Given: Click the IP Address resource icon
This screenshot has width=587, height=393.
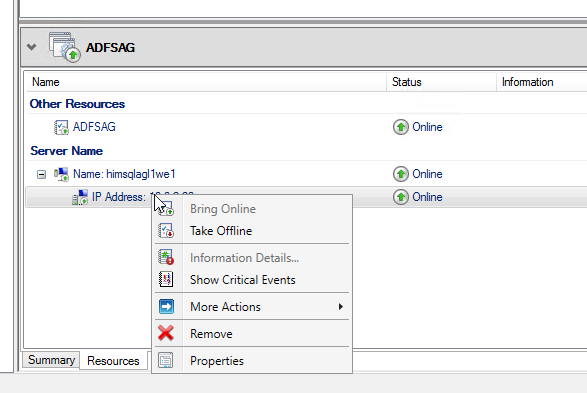Looking at the screenshot, I should click(80, 197).
